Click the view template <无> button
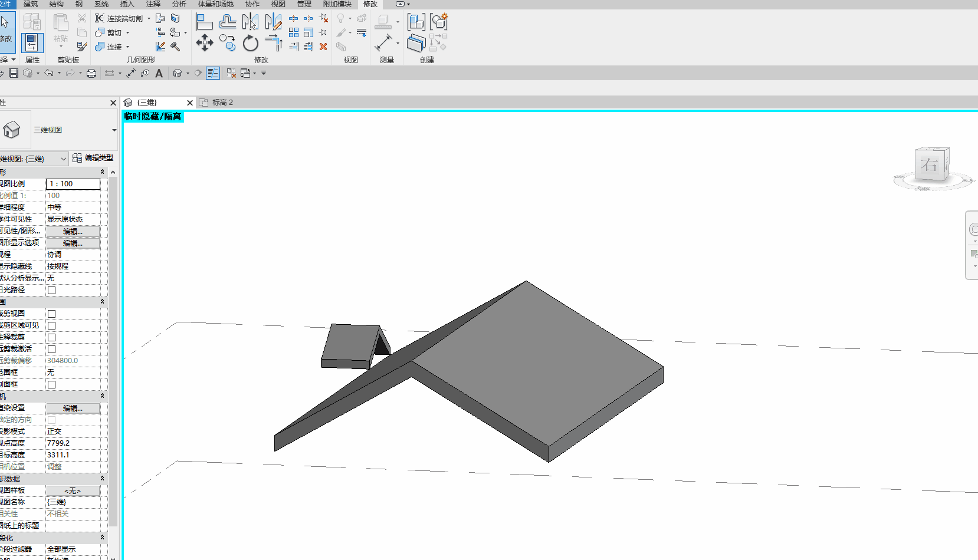Image resolution: width=978 pixels, height=560 pixels. tap(73, 490)
